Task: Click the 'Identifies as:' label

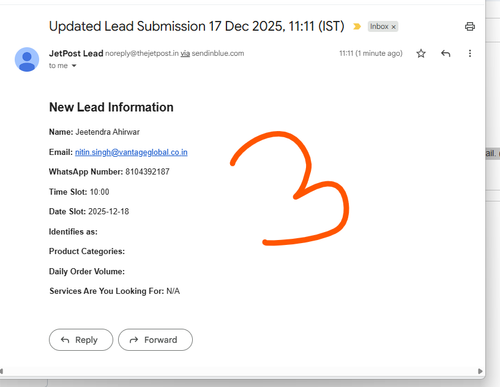Action: coord(73,232)
